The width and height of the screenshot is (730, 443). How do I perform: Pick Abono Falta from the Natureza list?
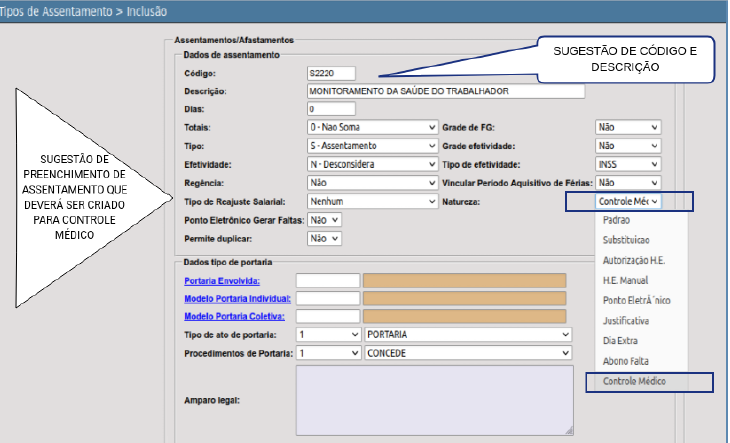626,361
